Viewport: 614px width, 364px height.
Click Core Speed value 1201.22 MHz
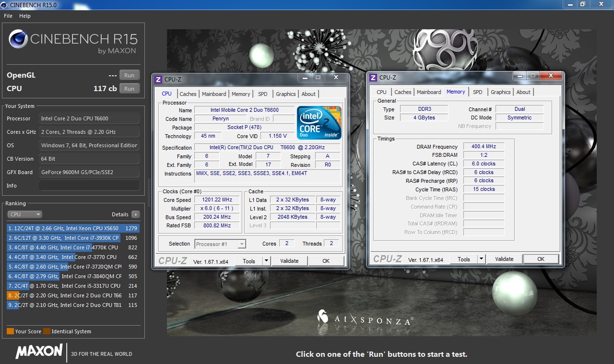(x=217, y=200)
